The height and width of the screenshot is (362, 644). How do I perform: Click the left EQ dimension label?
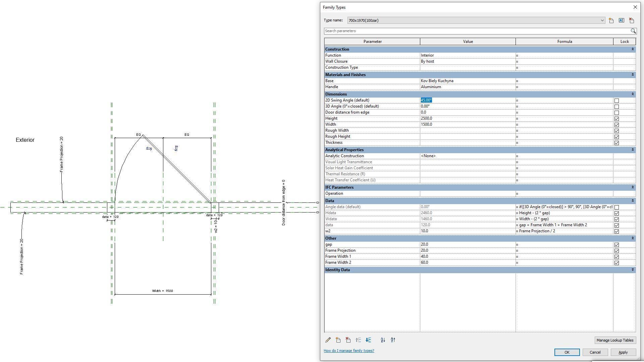coord(139,135)
